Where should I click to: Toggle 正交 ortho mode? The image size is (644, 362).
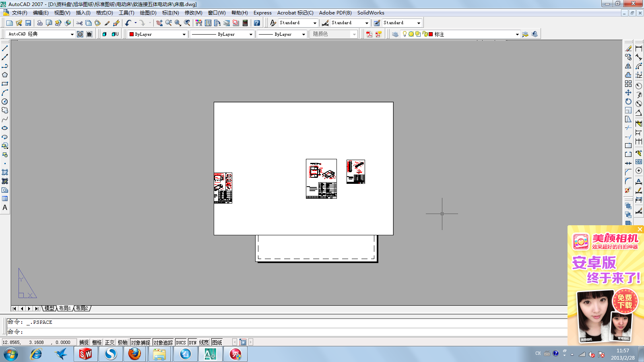pos(109,342)
